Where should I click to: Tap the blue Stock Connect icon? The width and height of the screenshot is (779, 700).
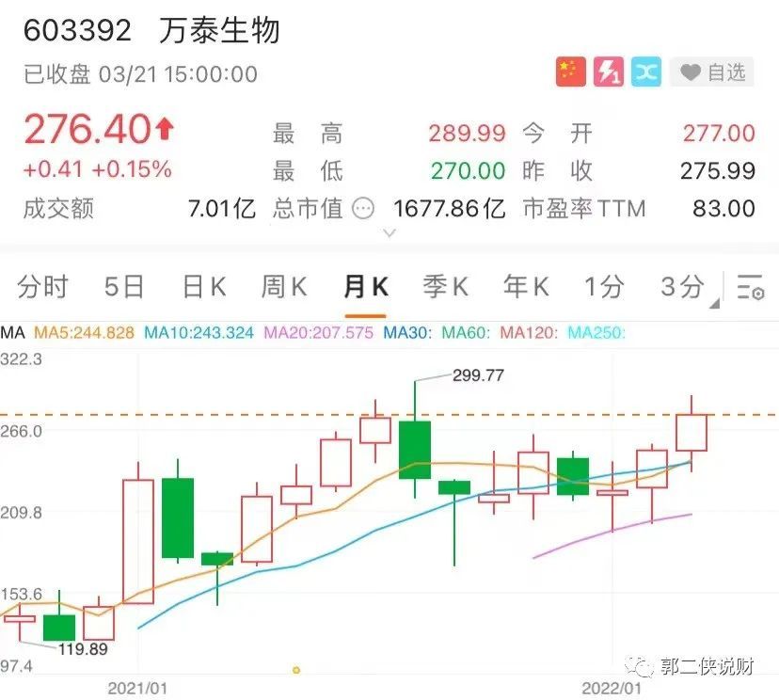coord(645,72)
